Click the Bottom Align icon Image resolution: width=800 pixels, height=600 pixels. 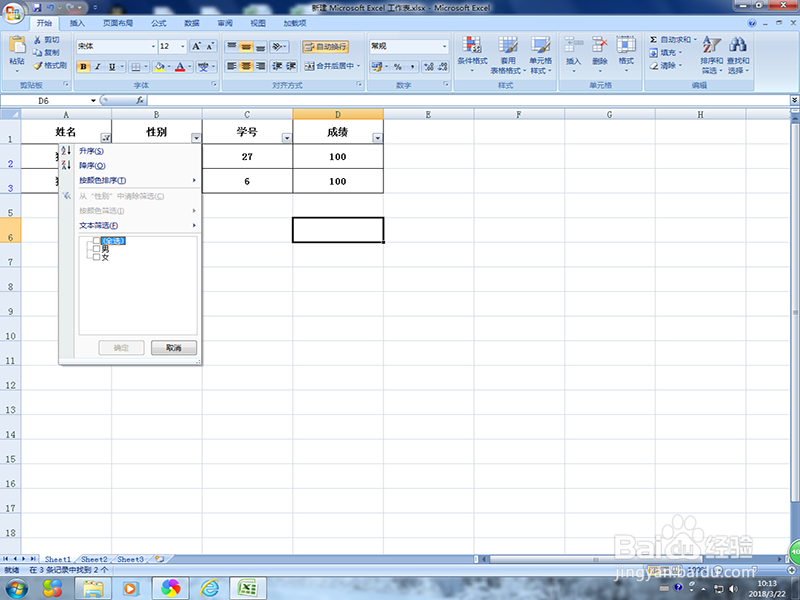(x=260, y=46)
